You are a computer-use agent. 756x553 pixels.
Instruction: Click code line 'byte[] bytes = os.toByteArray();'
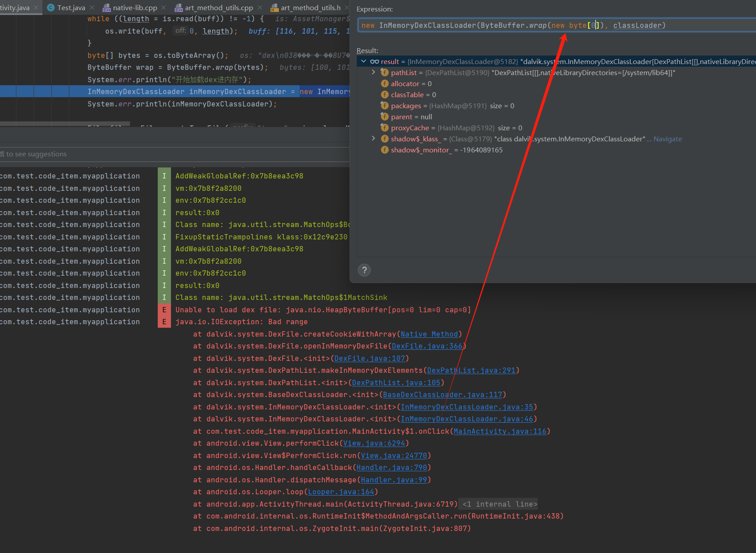click(158, 55)
